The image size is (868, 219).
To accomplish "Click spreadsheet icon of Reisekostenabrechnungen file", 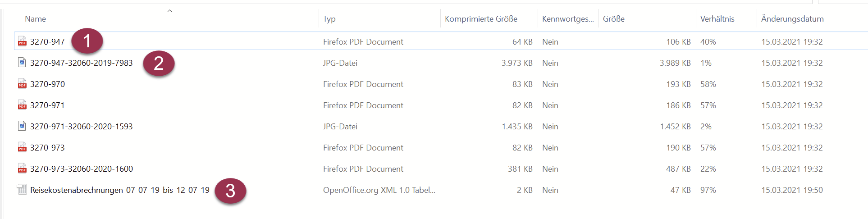I will (x=22, y=190).
